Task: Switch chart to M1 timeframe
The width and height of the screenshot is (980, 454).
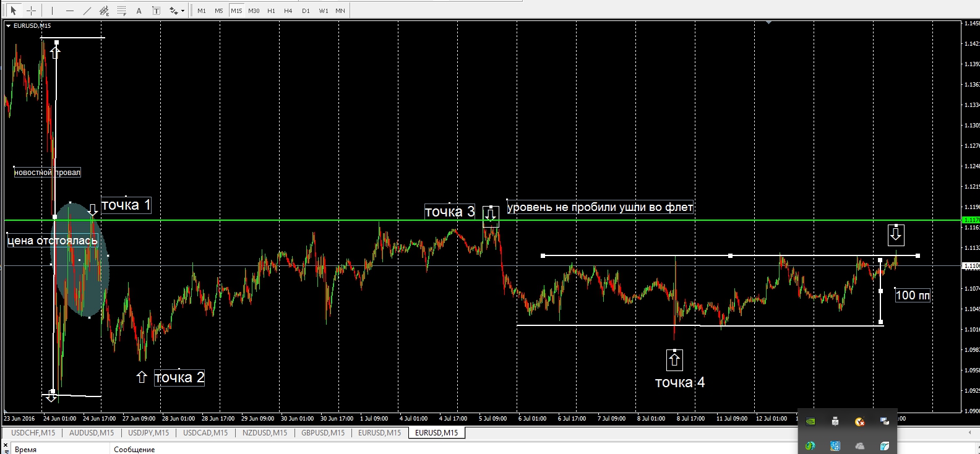Action: coord(202,11)
